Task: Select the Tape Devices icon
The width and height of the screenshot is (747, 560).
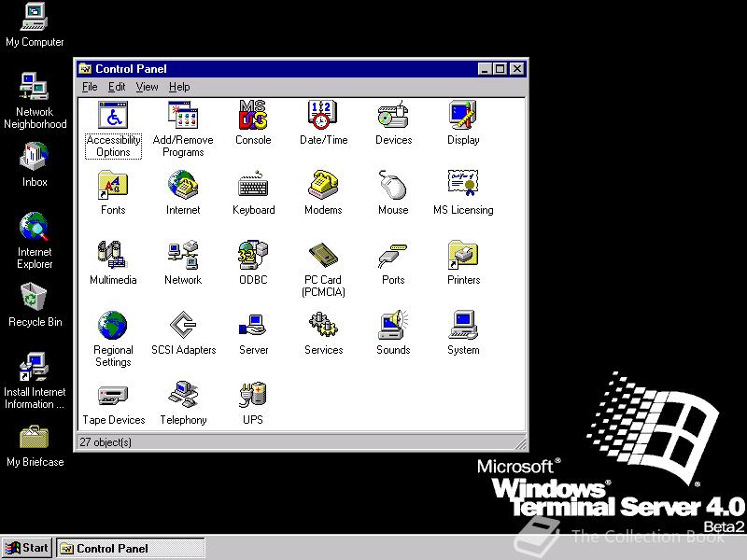Action: [x=113, y=395]
